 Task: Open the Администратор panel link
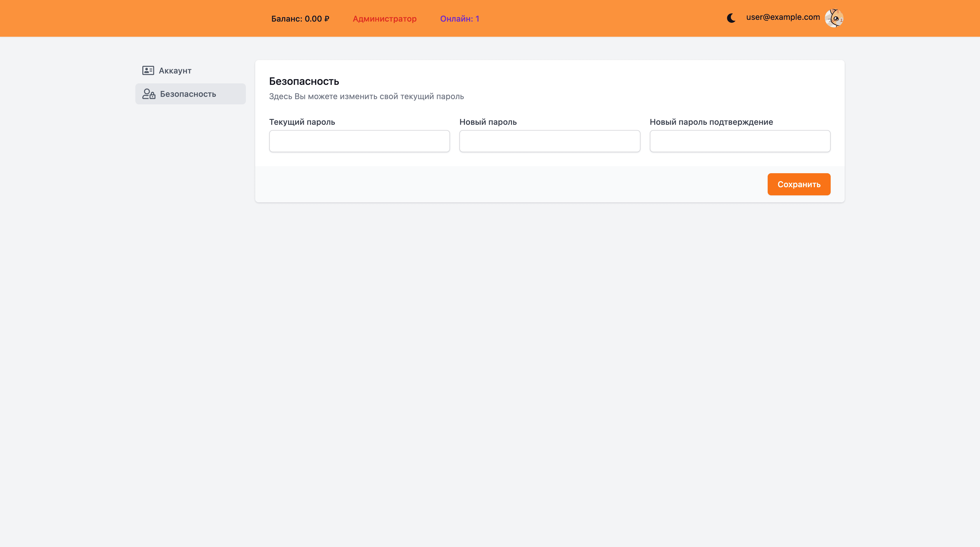pyautogui.click(x=384, y=19)
